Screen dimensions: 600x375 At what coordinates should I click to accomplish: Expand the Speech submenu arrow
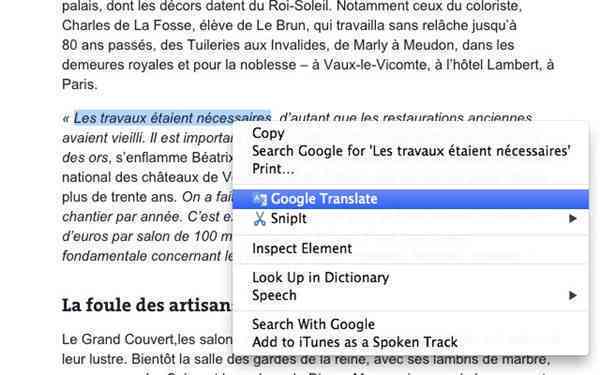pos(572,295)
